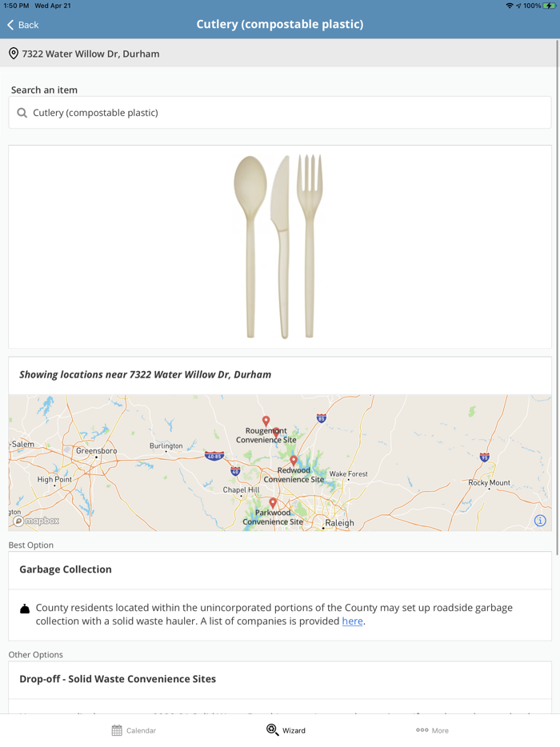Select the Parkwood Convenience Site map pin
The image size is (560, 747).
273,504
